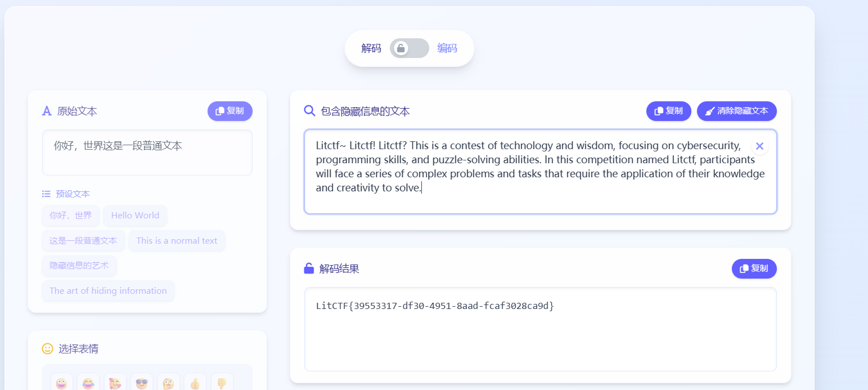The height and width of the screenshot is (390, 868).
Task: Choose the sunglasses face emoji
Action: [142, 384]
